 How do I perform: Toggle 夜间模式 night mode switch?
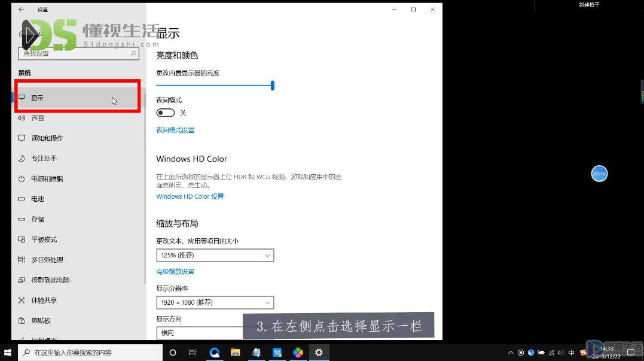pos(165,113)
